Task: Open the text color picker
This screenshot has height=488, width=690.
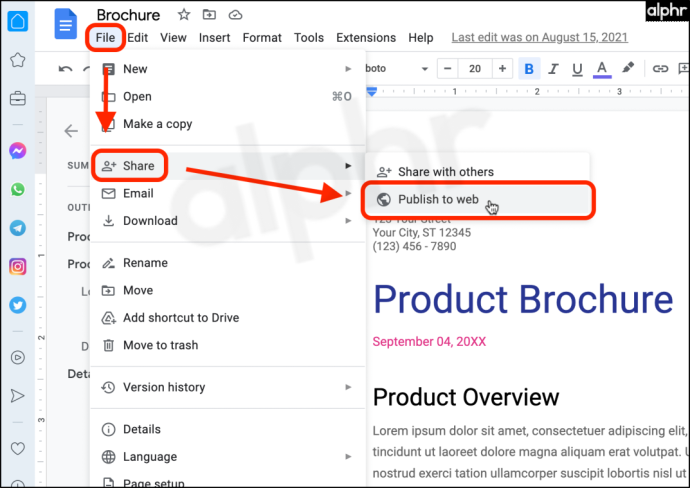Action: (602, 69)
